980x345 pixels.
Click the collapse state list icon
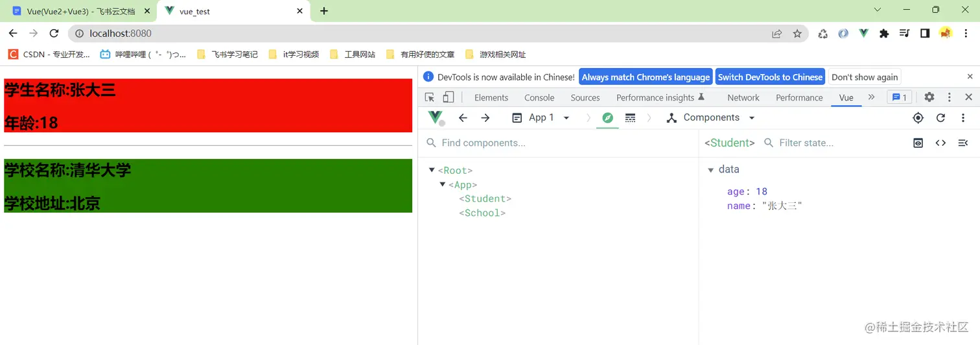pyautogui.click(x=963, y=143)
